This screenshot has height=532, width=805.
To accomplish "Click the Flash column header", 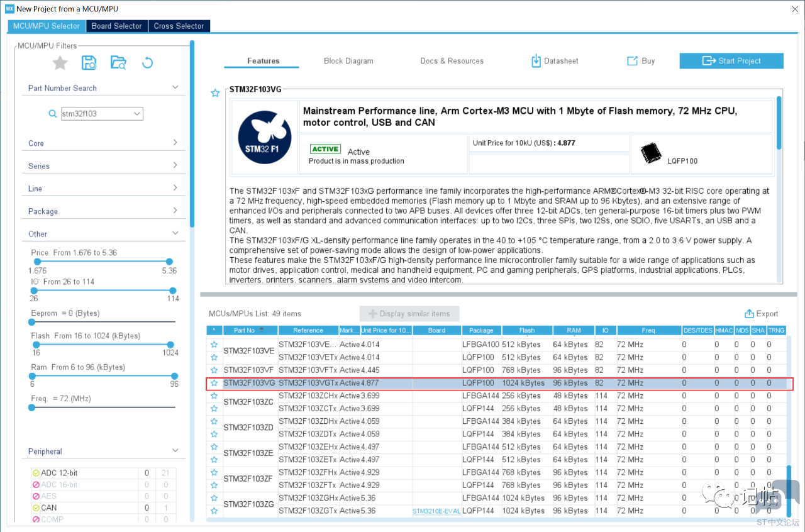I will pyautogui.click(x=526, y=330).
